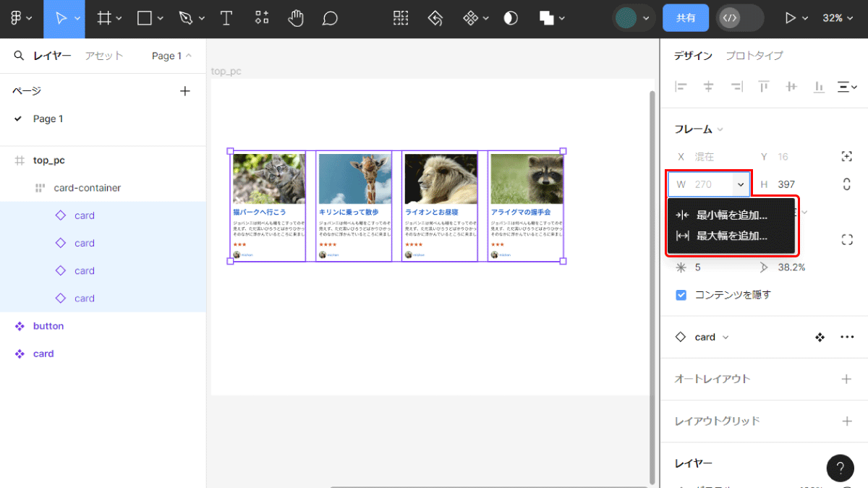Select the Comment tool

click(x=331, y=19)
